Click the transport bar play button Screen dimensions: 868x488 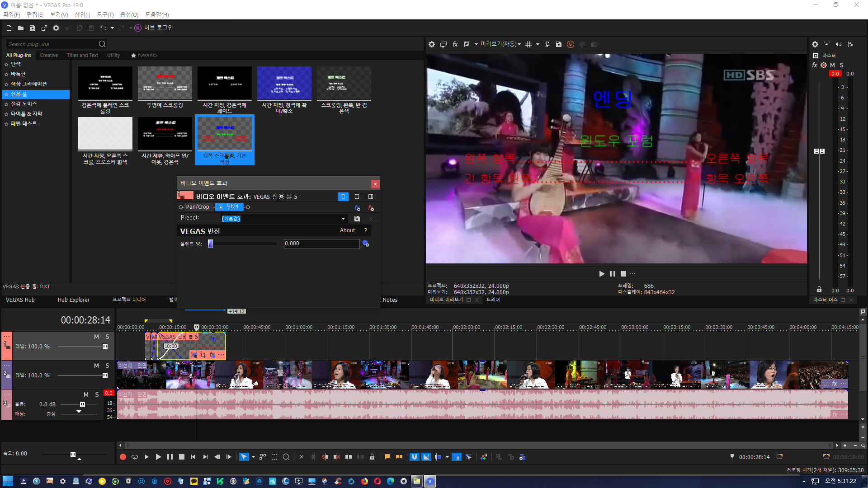[158, 457]
